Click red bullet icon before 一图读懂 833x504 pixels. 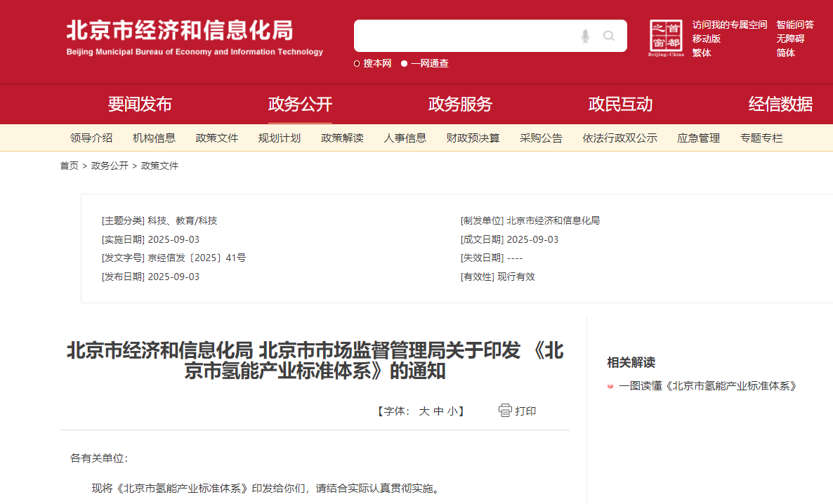[610, 386]
